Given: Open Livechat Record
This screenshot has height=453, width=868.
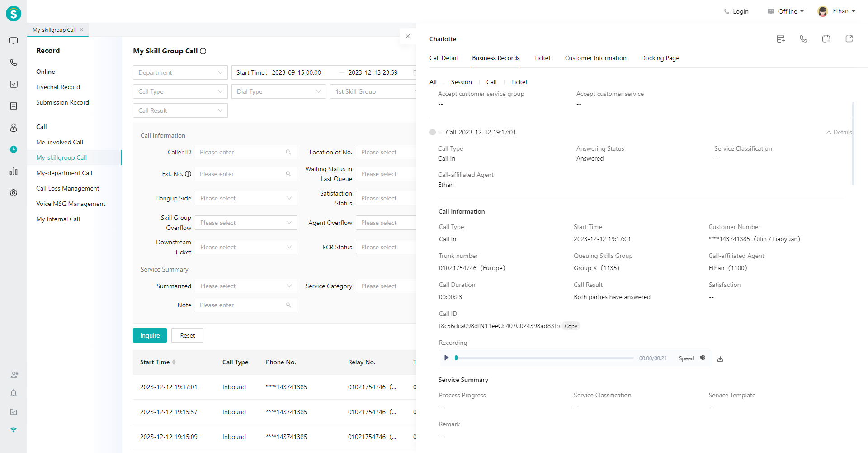Looking at the screenshot, I should tap(58, 87).
